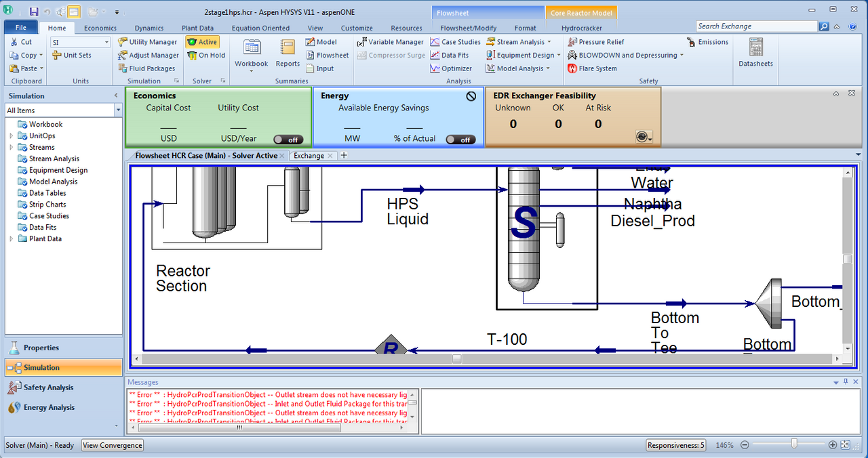Click the View Convergence button

113,445
